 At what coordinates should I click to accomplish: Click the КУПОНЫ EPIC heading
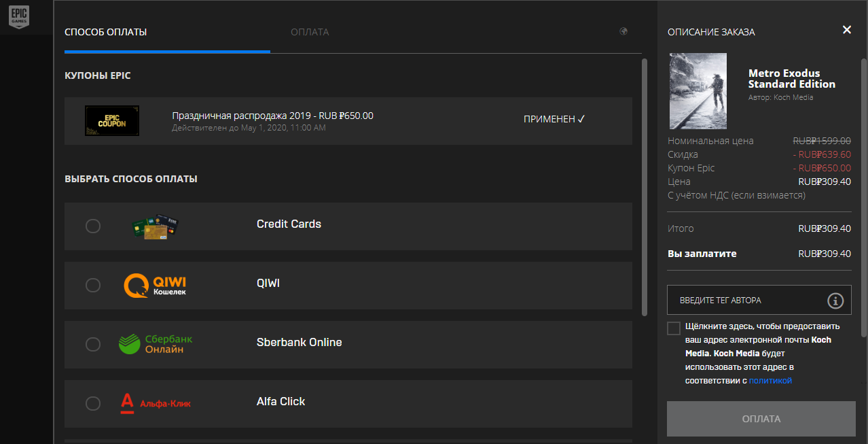[98, 75]
